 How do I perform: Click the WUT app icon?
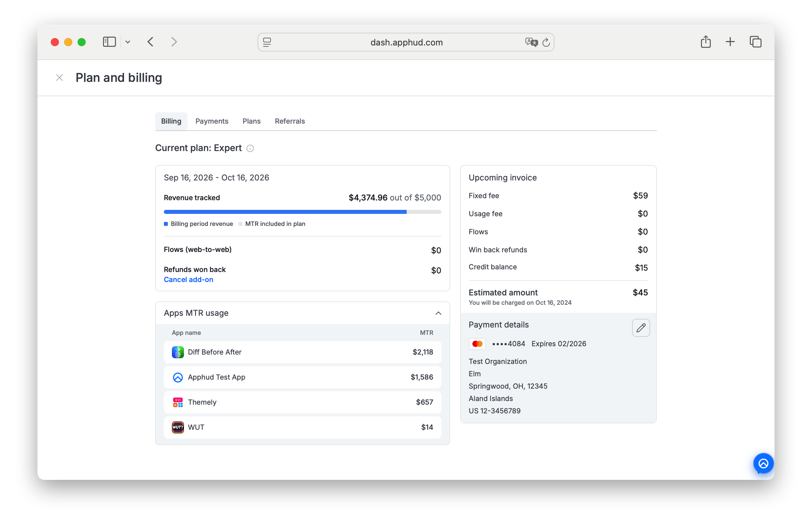coord(177,427)
